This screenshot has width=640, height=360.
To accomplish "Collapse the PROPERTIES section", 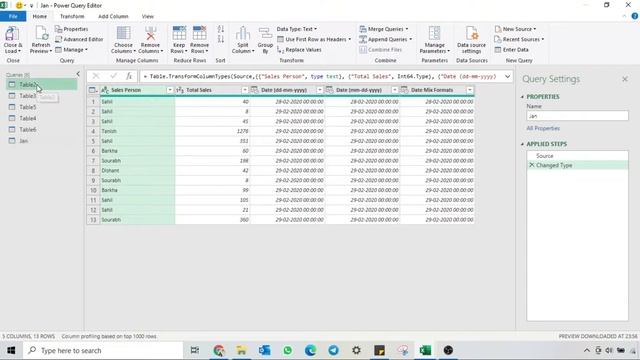I will (522, 97).
